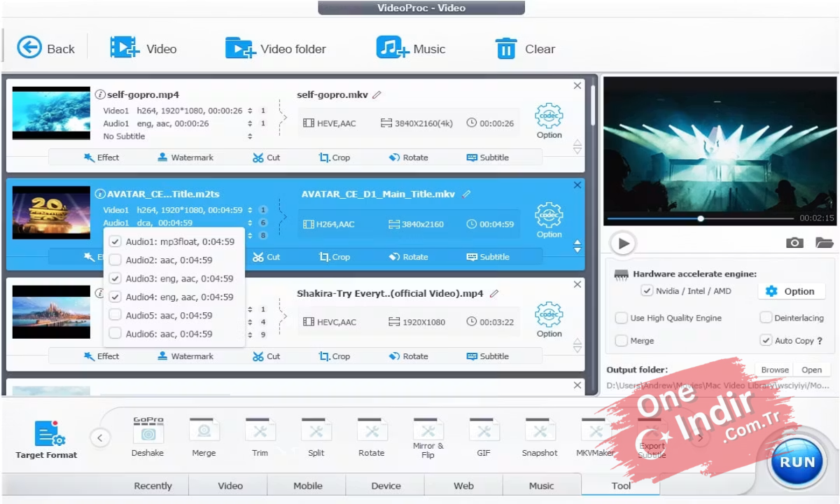Go Back using the arrow button
Screen dimensions: 840x504
click(45, 48)
